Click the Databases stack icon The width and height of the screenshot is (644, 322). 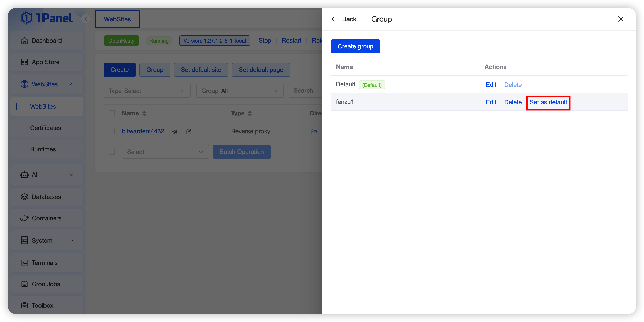point(24,197)
